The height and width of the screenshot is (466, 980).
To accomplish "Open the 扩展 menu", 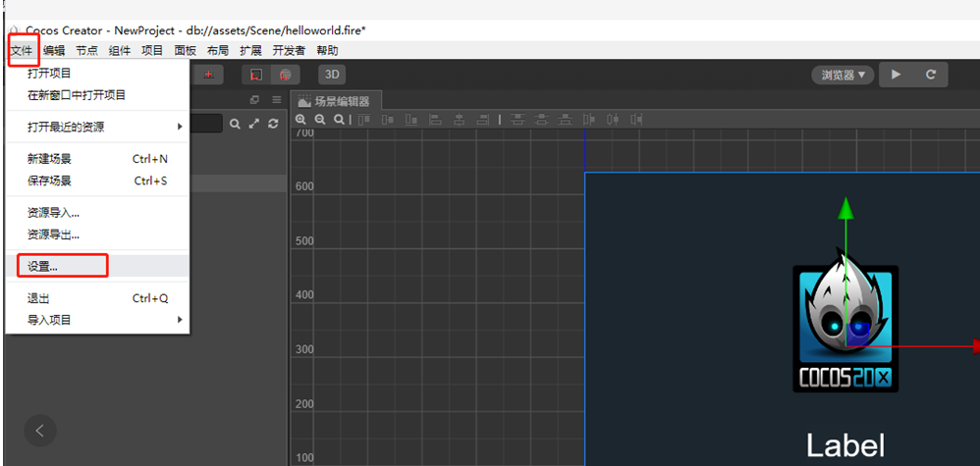I will pos(250,51).
